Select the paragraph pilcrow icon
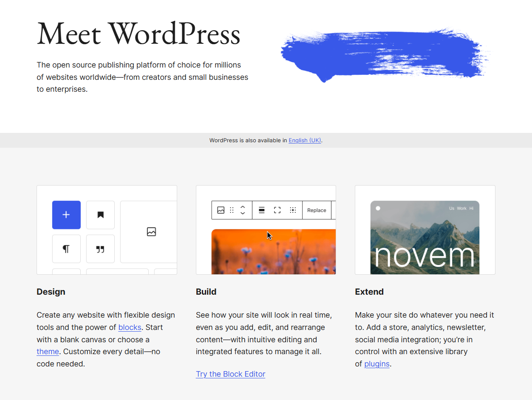 (66, 249)
